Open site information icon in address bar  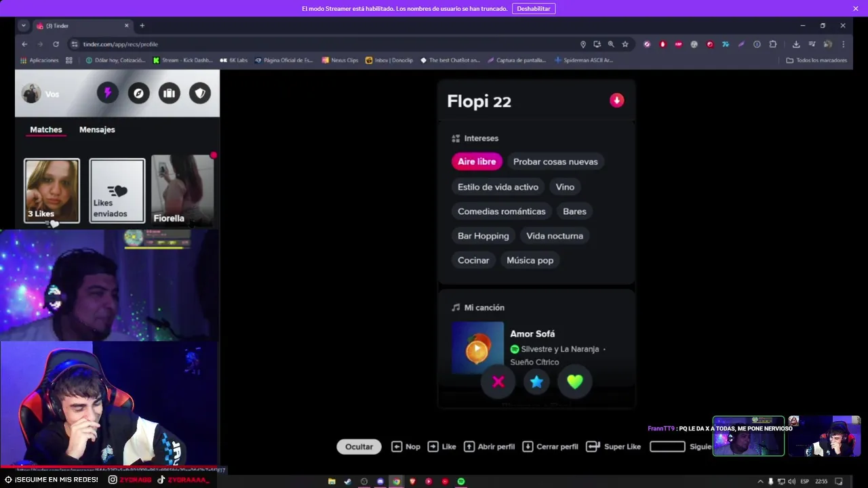coord(75,44)
